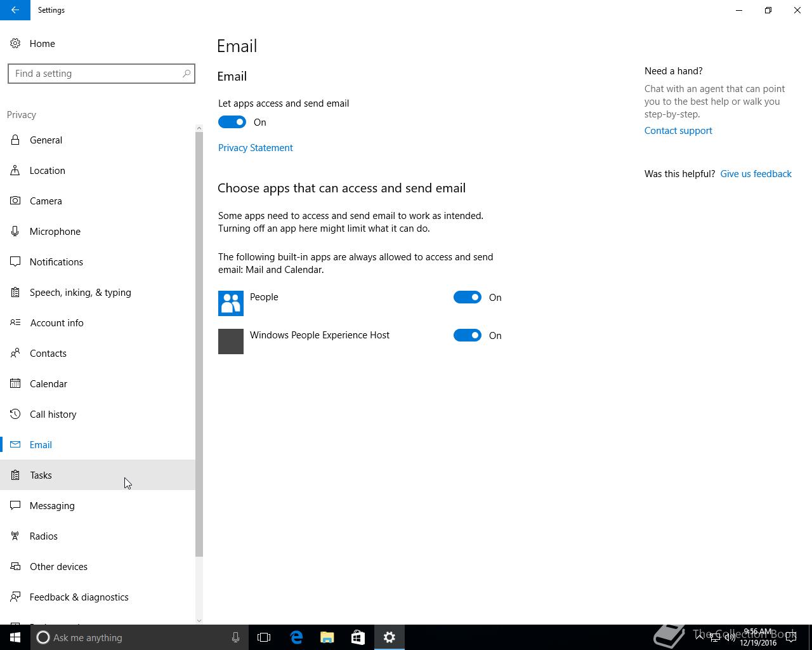Image resolution: width=812 pixels, height=650 pixels.
Task: Open Camera privacy page
Action: pos(98,201)
